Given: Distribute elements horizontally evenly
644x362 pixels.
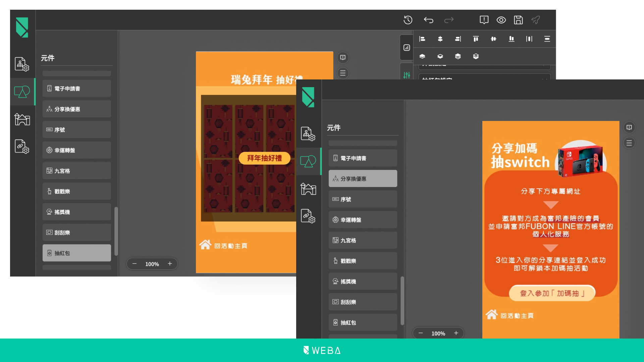Looking at the screenshot, I should [x=529, y=39].
